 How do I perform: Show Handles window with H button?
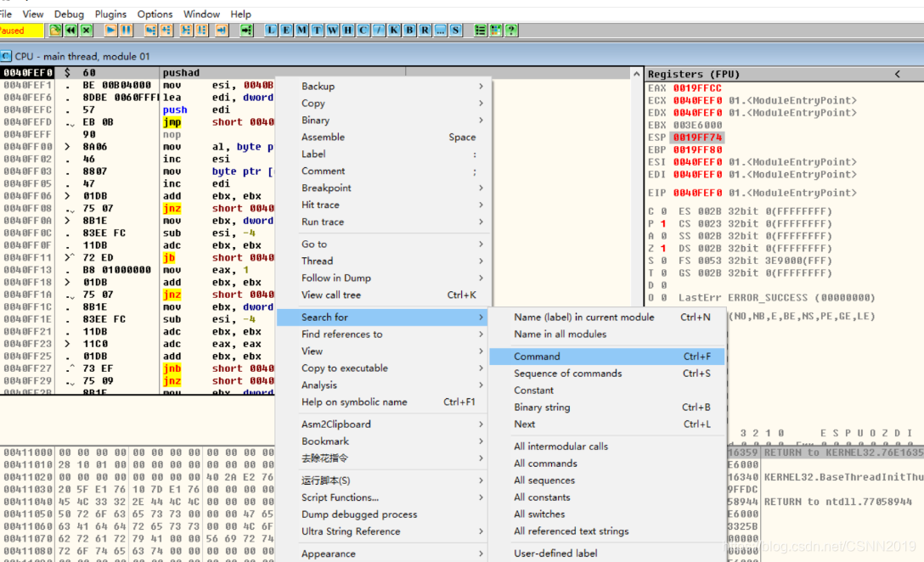[347, 30]
